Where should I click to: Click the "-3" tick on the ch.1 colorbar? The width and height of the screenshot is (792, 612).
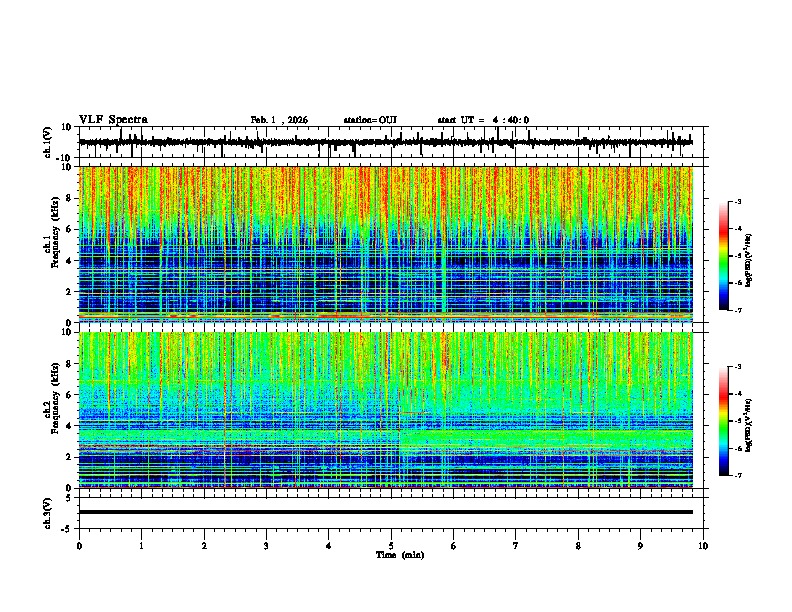click(x=738, y=201)
